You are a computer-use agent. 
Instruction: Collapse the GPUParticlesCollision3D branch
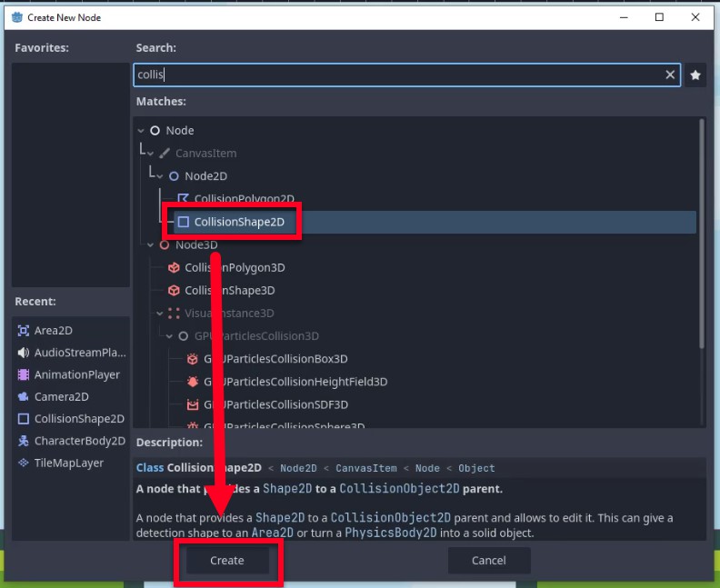[169, 336]
